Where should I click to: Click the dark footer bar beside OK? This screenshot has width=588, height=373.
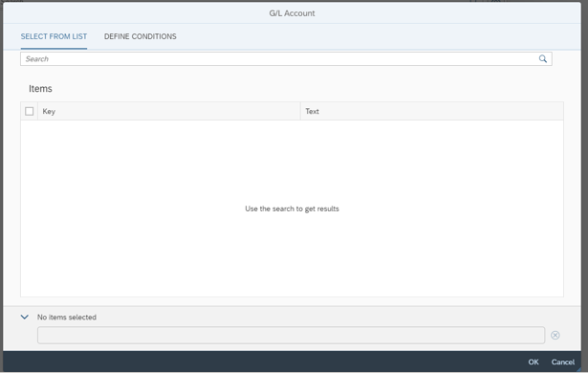(263, 362)
